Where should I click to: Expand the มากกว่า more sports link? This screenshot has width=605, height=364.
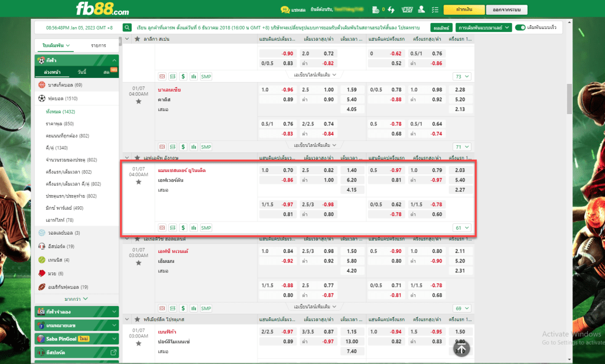point(76,299)
